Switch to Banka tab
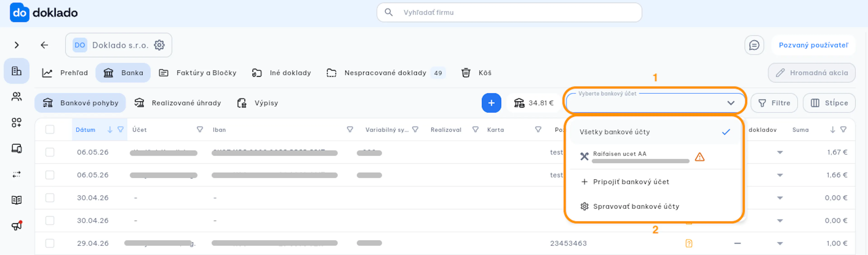This screenshot has height=255, width=868. 123,73
